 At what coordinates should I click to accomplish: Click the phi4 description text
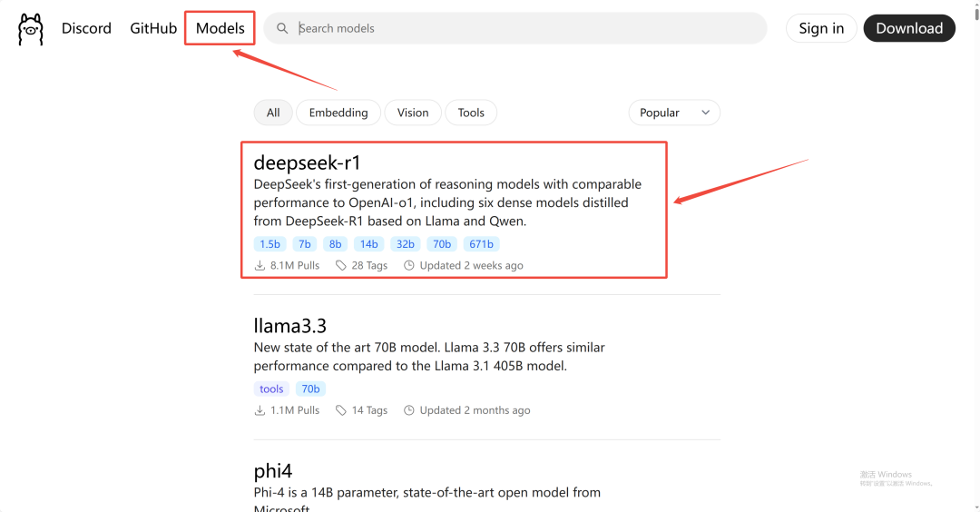(426, 500)
